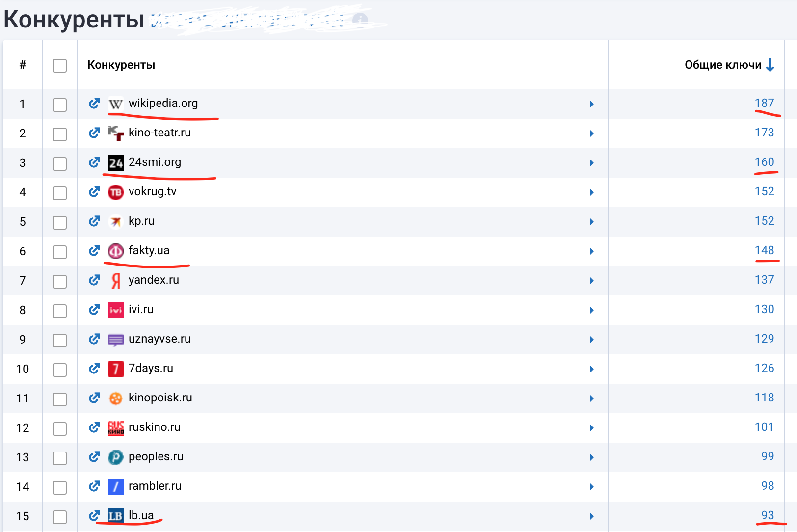Check the box for yandex.ru row
Image resolution: width=797 pixels, height=532 pixels.
point(60,282)
